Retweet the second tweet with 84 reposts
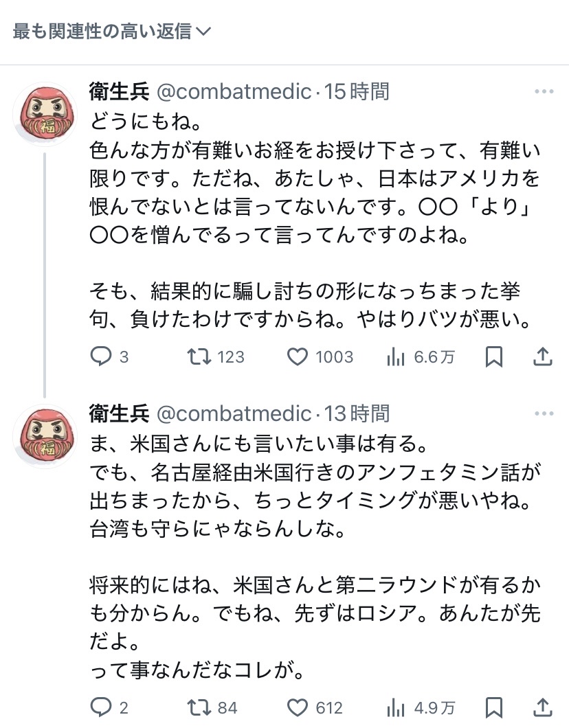This screenshot has height=728, width=569. (200, 707)
